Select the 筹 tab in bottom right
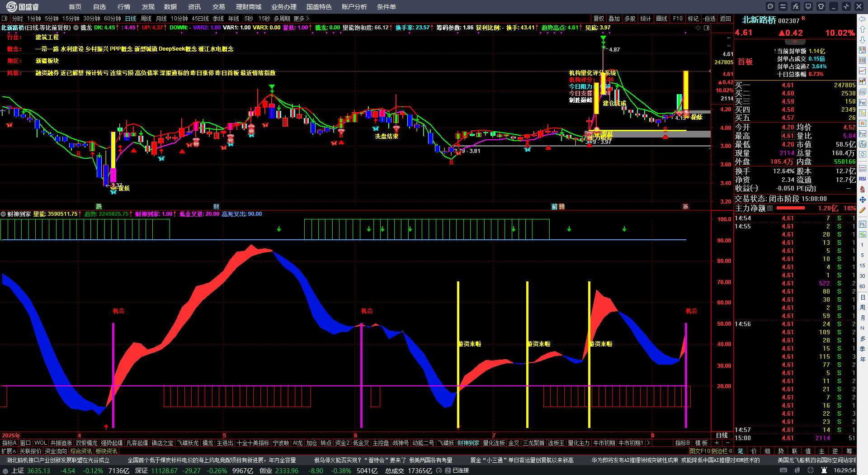This screenshot has height=475, width=868. click(849, 451)
